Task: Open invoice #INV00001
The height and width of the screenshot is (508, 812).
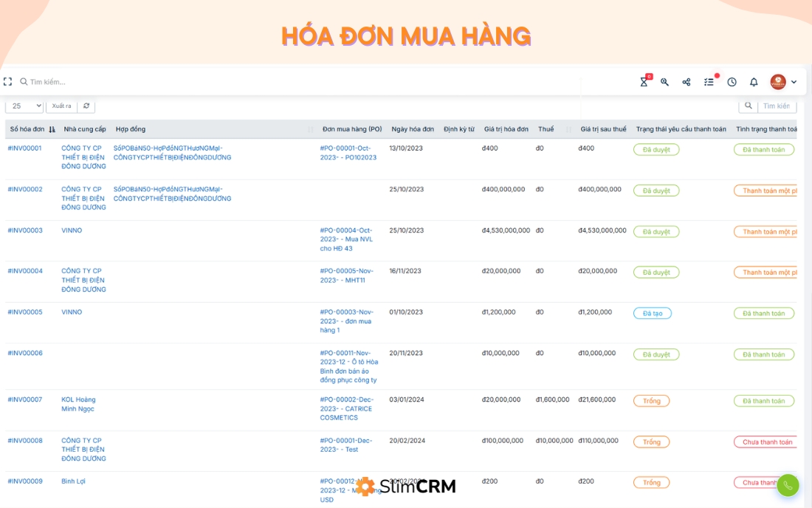Action: click(x=25, y=148)
